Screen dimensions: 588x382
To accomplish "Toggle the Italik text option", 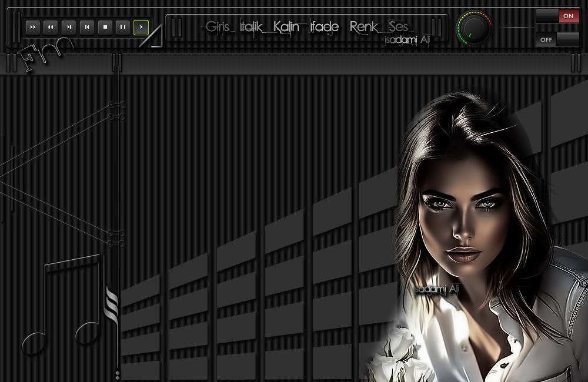I will click(251, 27).
